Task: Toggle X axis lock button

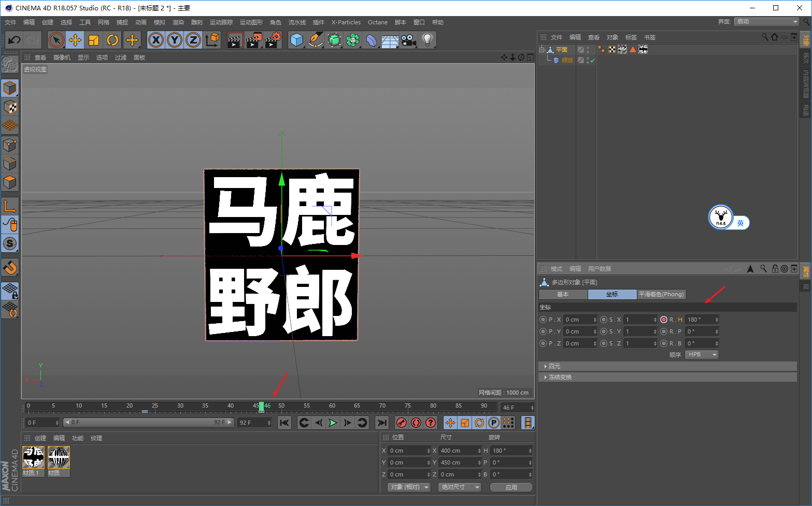Action: pyautogui.click(x=156, y=40)
